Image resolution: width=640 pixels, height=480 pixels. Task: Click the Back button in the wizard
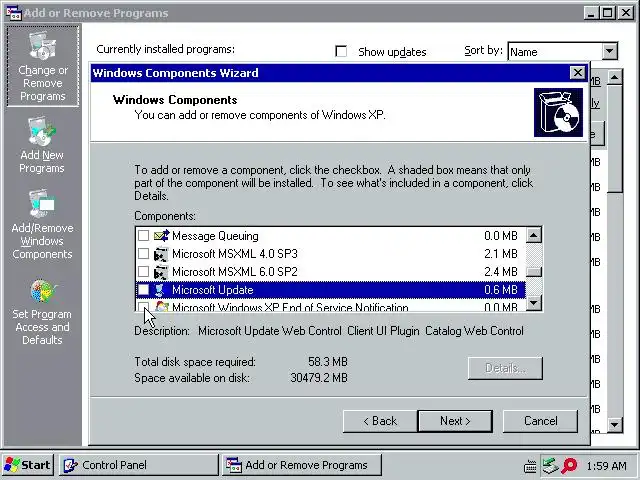pyautogui.click(x=380, y=421)
